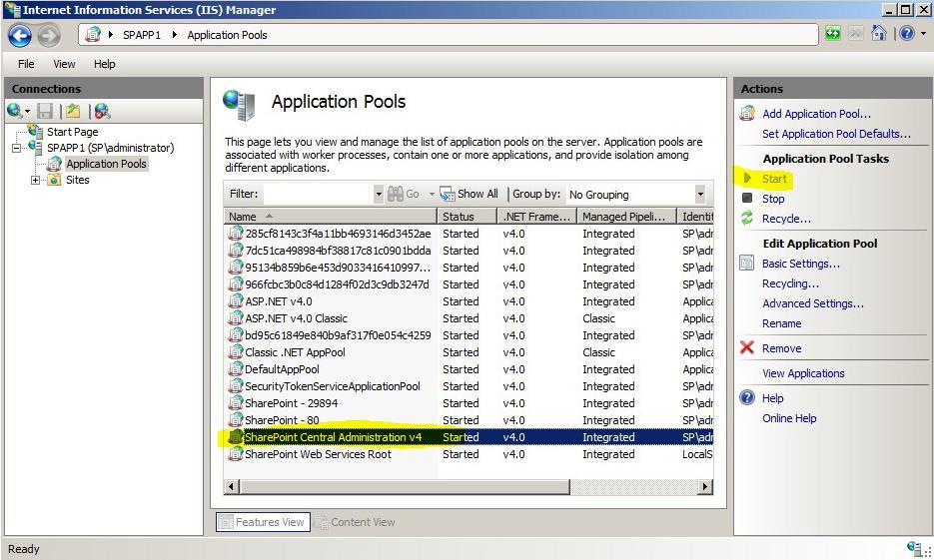The width and height of the screenshot is (934, 560).
Task: Open the File menu
Action: [x=26, y=64]
